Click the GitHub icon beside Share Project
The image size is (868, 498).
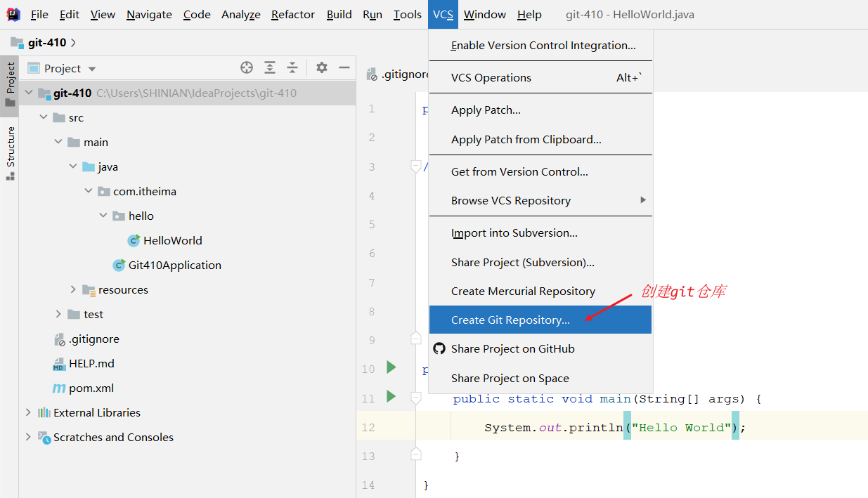click(x=439, y=349)
